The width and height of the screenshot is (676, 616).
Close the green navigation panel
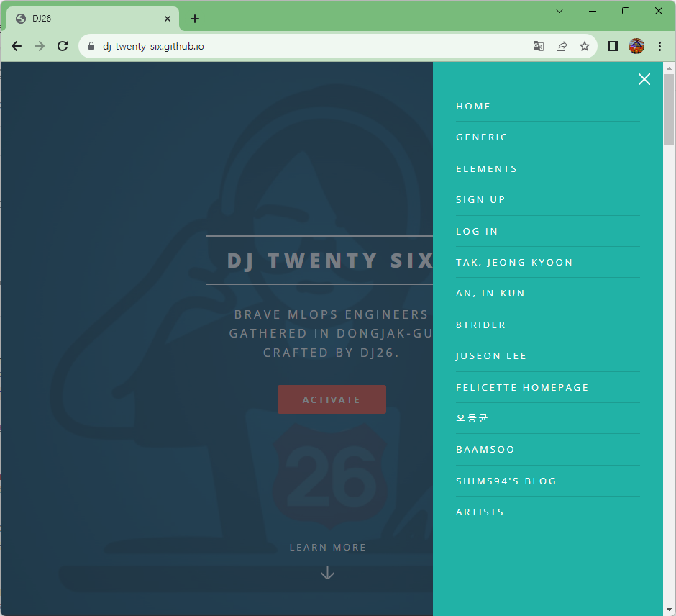[644, 79]
